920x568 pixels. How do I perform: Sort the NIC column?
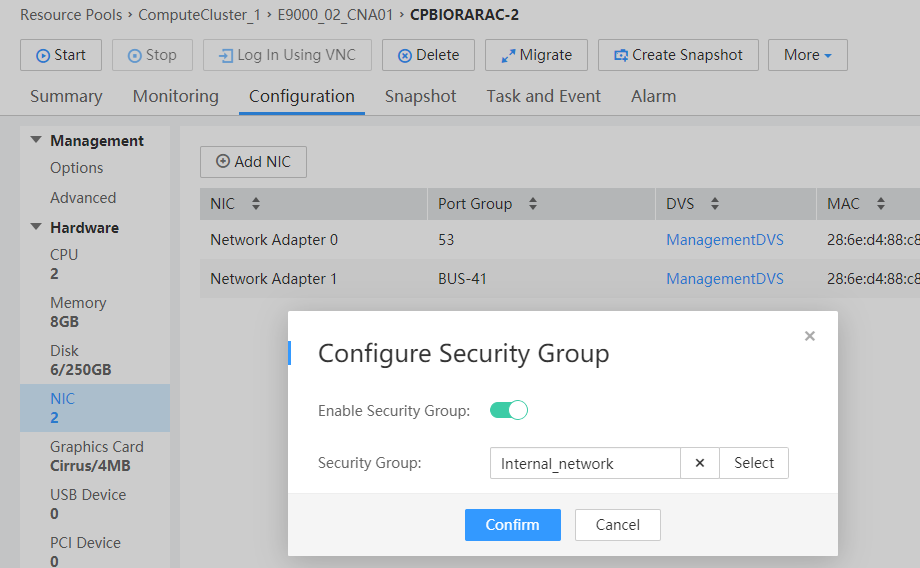tap(256, 204)
